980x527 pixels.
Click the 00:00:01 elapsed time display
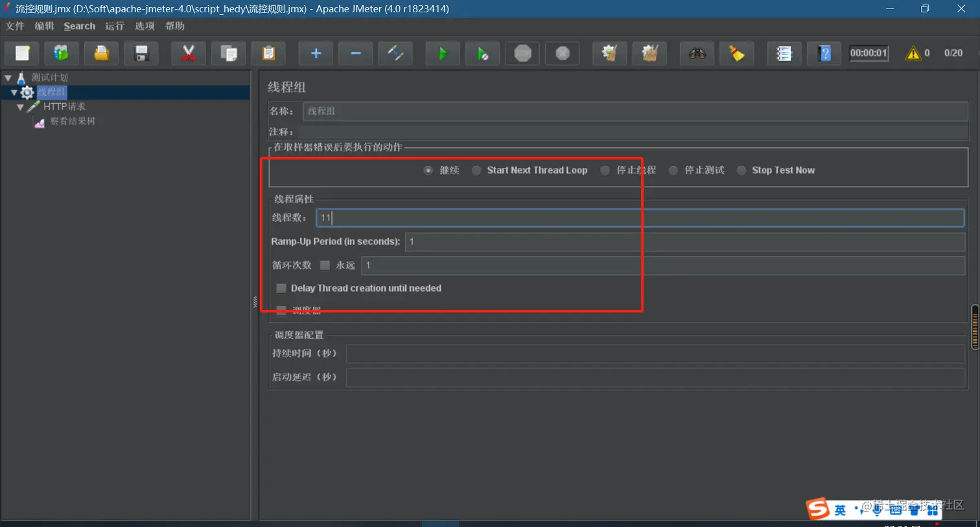[869, 53]
